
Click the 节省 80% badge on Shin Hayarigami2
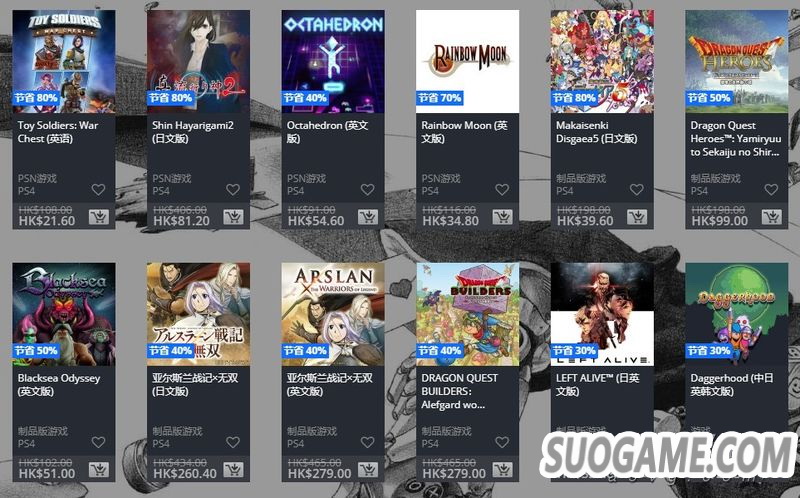[x=170, y=97]
